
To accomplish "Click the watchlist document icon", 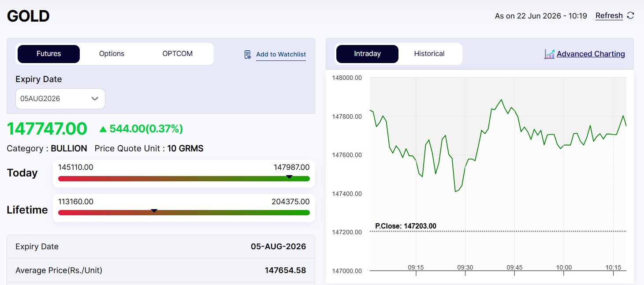I will [248, 54].
